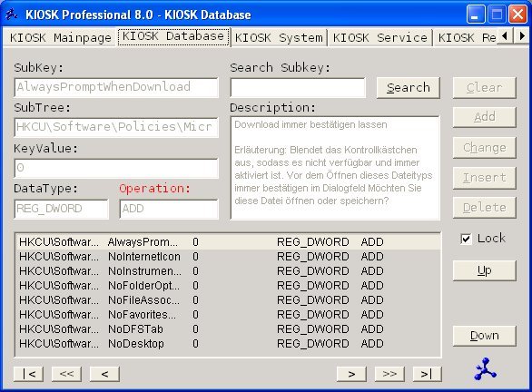This screenshot has width=532, height=392.
Task: Go back a page with << button
Action: pos(66,374)
